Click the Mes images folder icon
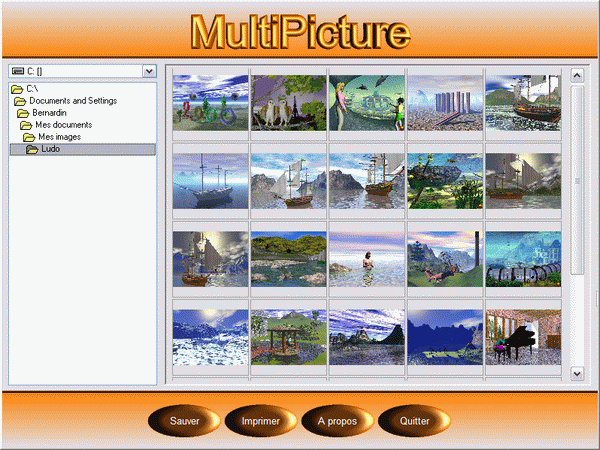Viewport: 600px width, 450px height. pos(29,137)
